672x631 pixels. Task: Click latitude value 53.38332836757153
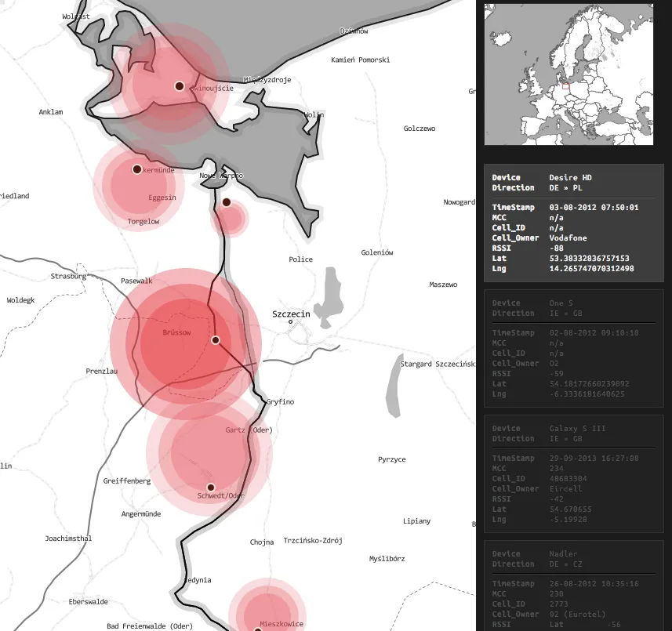tap(590, 259)
